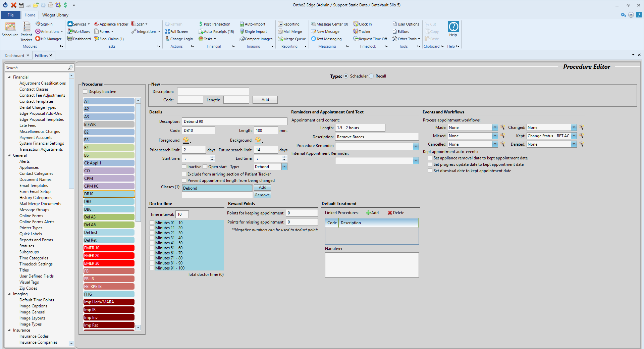Viewport: 644px width, 349px height.
Task: Open the File menu
Action: pyautogui.click(x=11, y=15)
